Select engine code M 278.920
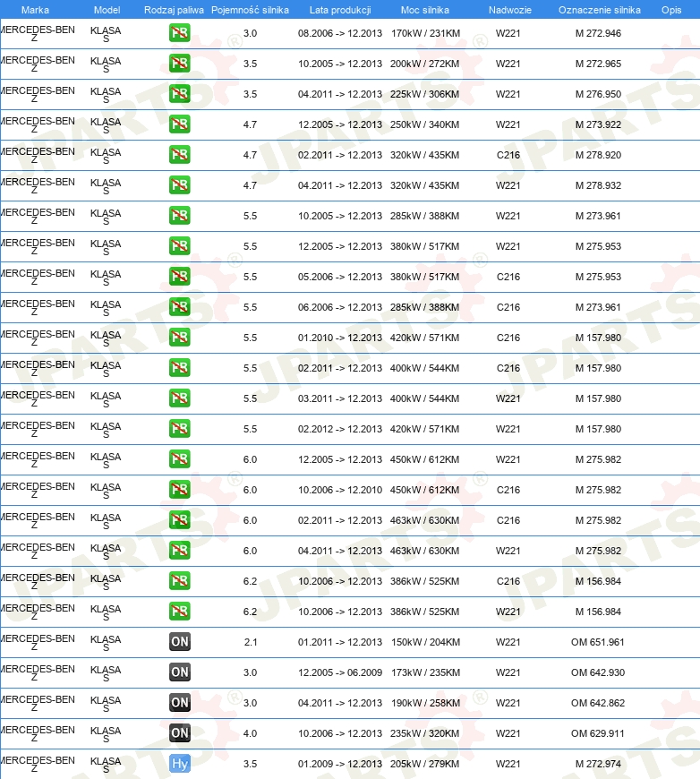The image size is (700, 779). point(598,155)
